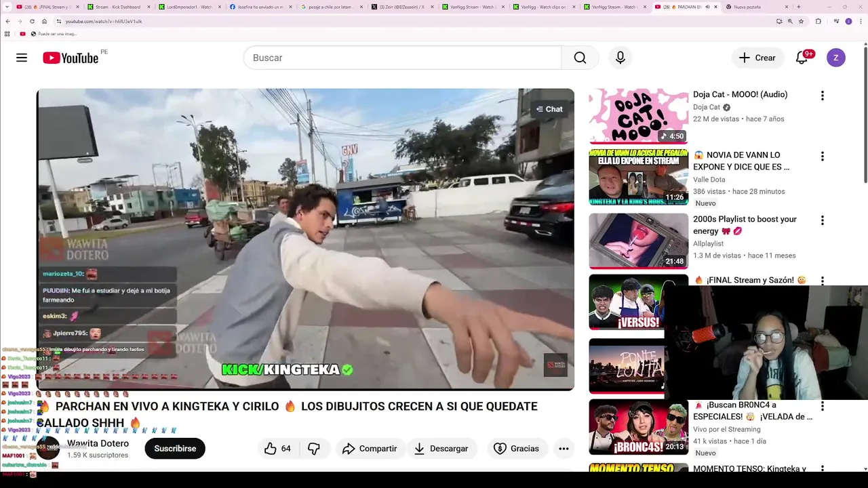
Task: Switch to the Zein X tab
Action: [x=401, y=7]
